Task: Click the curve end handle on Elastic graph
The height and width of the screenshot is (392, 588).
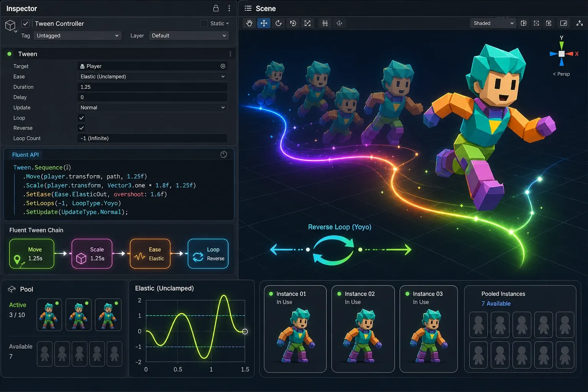Action: [245, 332]
